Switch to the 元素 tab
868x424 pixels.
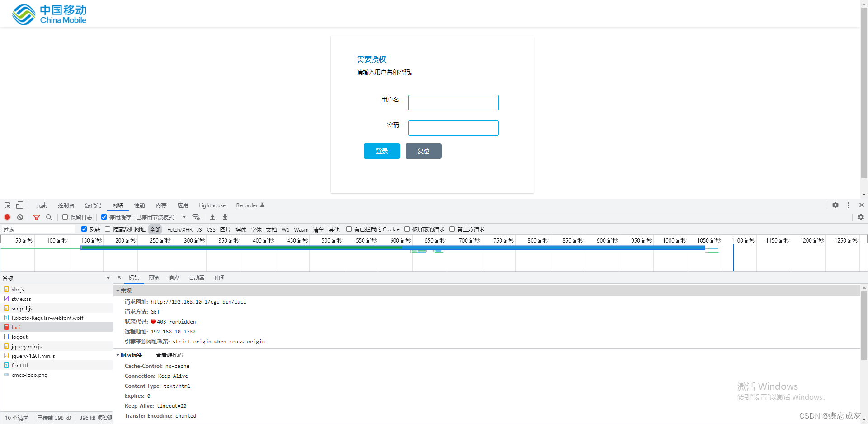click(42, 205)
